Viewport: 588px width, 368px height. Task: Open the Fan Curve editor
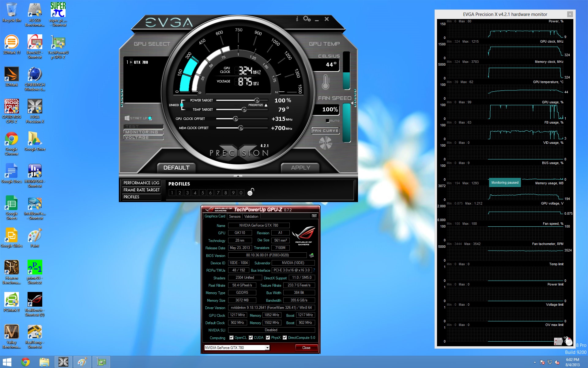point(325,131)
